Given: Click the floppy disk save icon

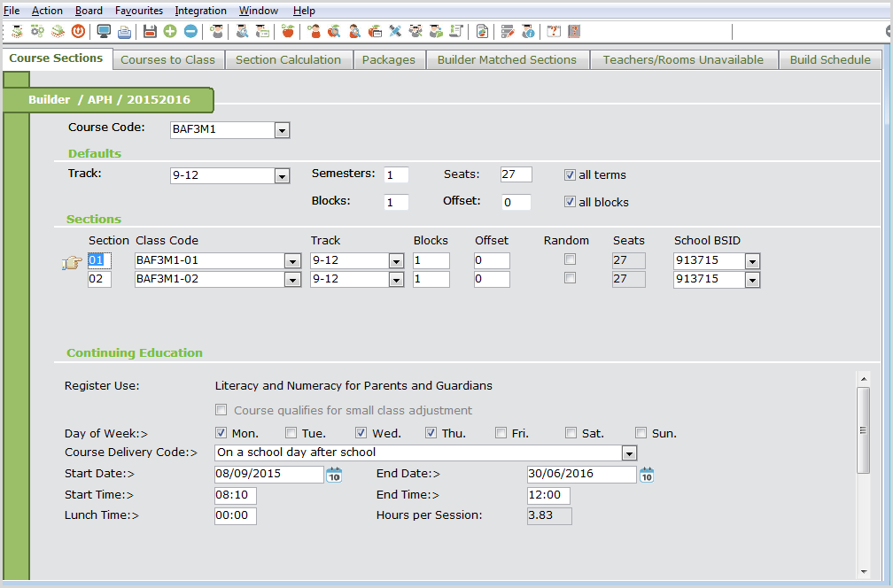Looking at the screenshot, I should pyautogui.click(x=150, y=32).
